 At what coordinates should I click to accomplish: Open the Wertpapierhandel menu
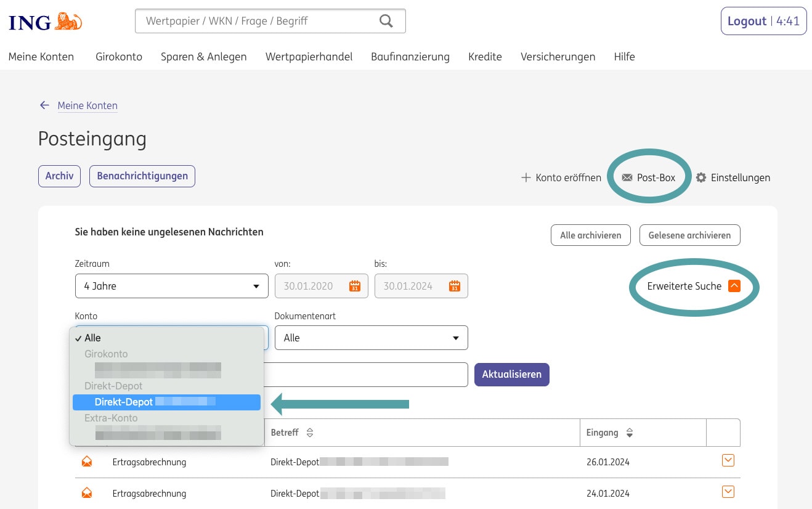click(309, 57)
